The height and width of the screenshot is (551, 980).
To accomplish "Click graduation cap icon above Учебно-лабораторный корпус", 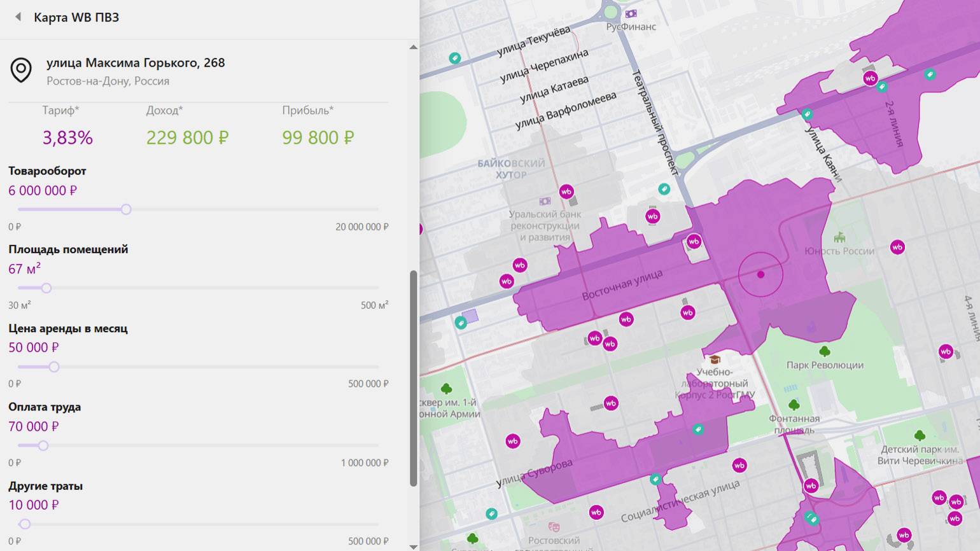I will tap(715, 359).
